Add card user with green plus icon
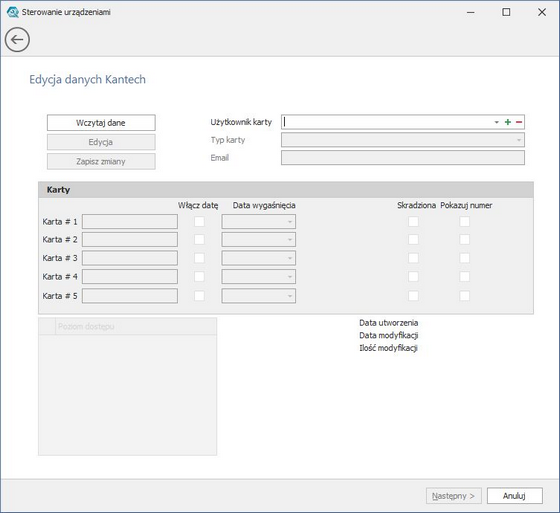This screenshot has height=513, width=560. pos(508,122)
